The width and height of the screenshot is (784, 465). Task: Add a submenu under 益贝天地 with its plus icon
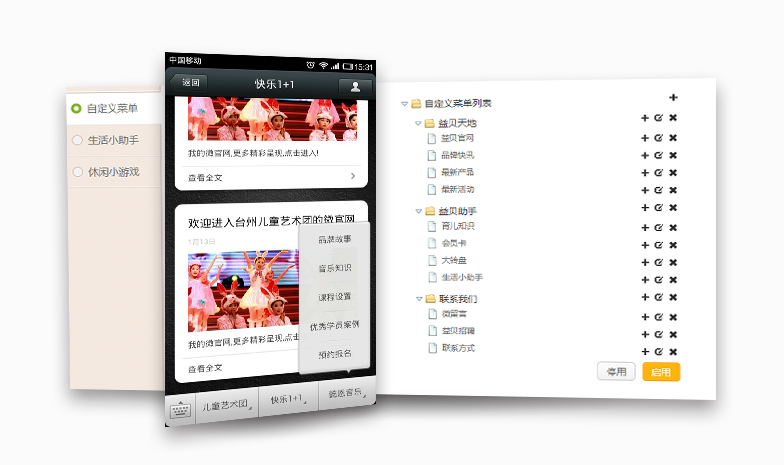pyautogui.click(x=645, y=118)
